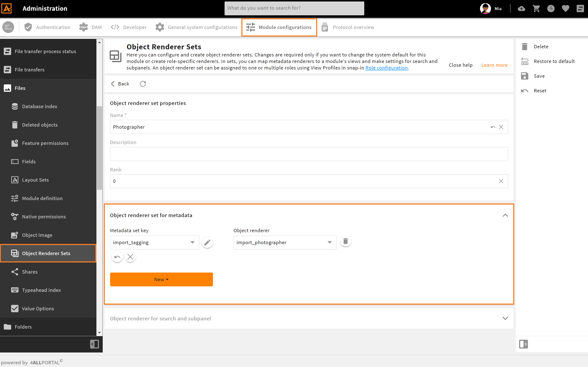588x367 pixels.
Task: Click into the empty Description field
Action: [309, 154]
